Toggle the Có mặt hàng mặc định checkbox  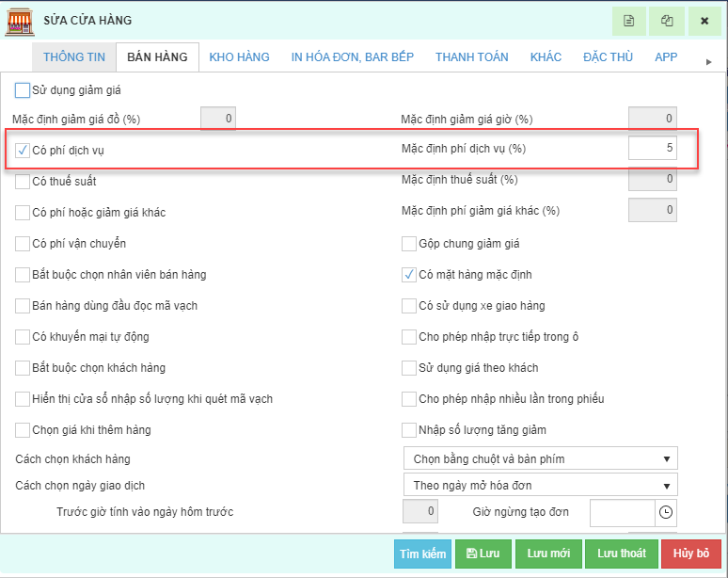(409, 275)
